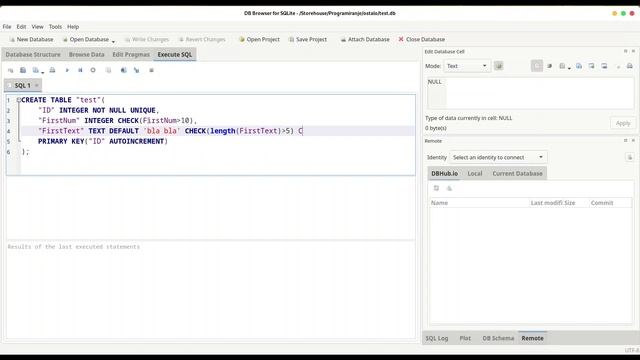Screen dimensions: 640x360
Task: Open cell in external application
Action: 562,66
